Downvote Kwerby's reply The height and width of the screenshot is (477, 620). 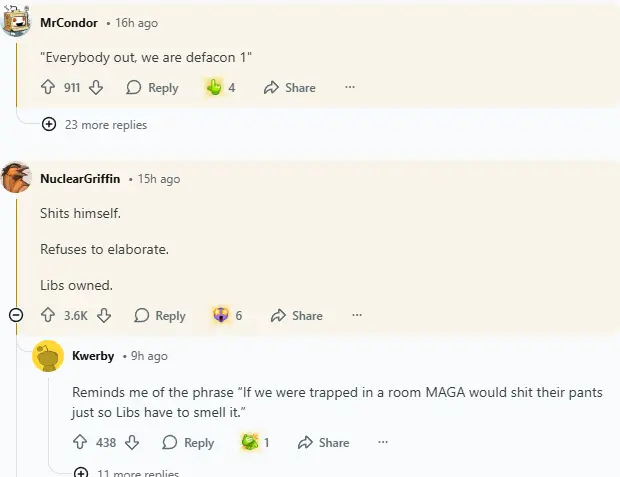132,443
